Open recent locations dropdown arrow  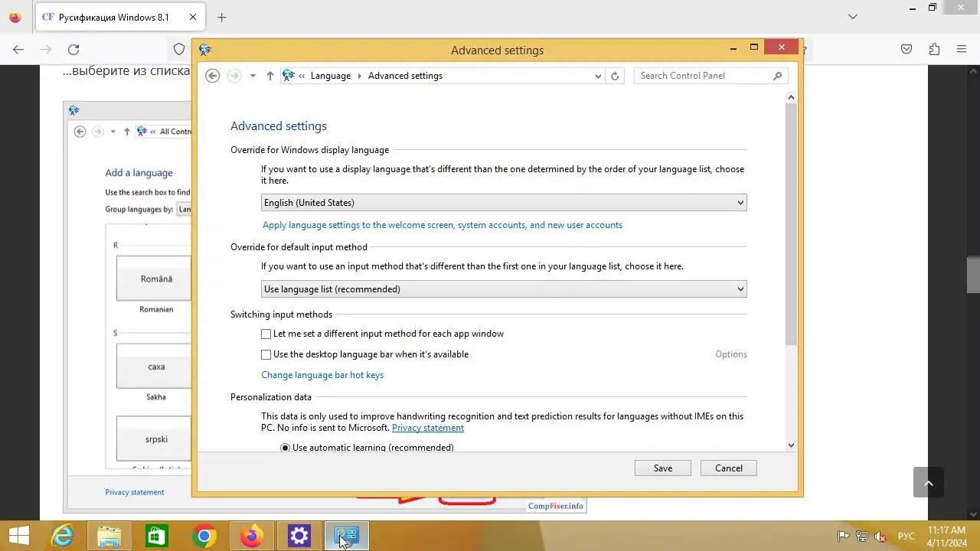click(253, 76)
